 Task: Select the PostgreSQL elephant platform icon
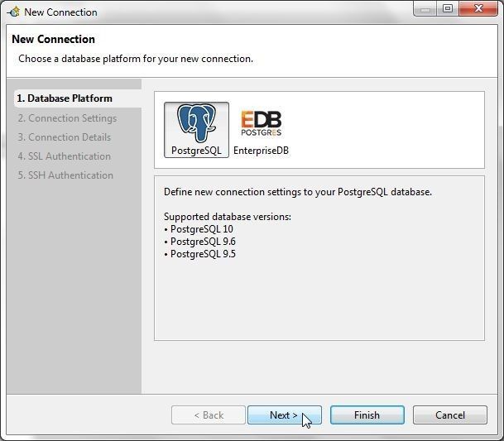coord(196,123)
